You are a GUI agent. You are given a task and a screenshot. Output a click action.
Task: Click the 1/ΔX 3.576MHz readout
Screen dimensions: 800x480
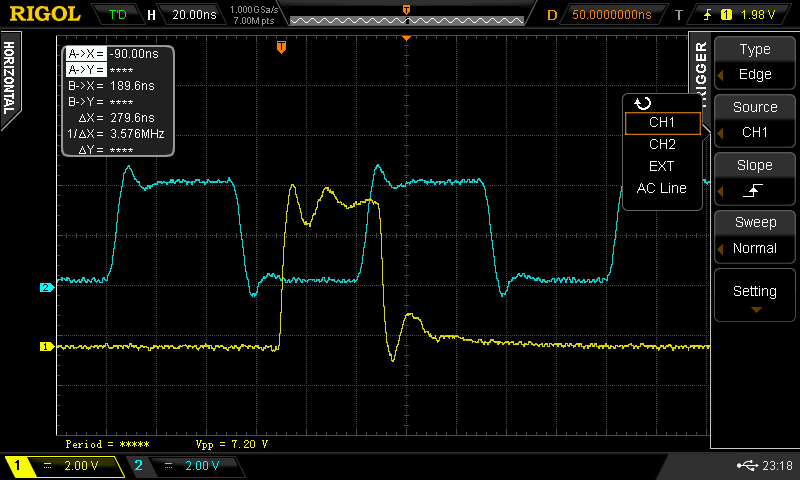point(116,134)
